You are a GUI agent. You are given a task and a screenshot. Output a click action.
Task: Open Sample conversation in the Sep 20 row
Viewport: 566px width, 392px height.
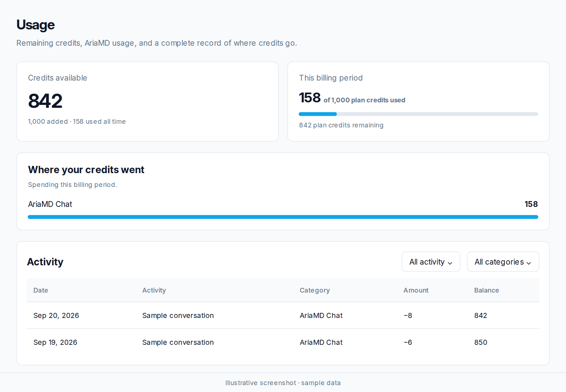pyautogui.click(x=178, y=315)
